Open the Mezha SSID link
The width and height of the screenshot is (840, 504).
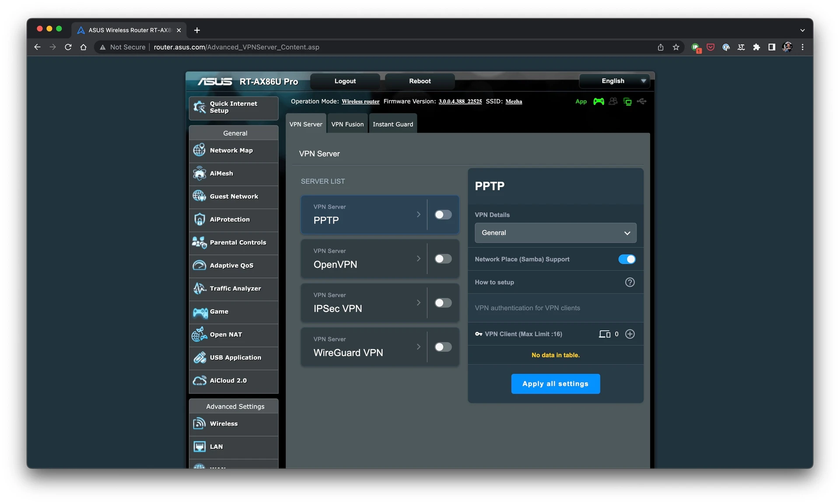(514, 101)
